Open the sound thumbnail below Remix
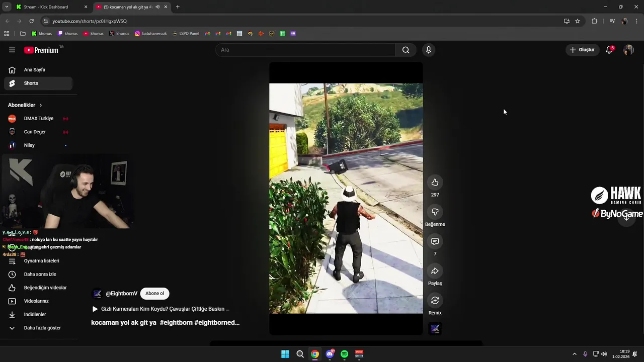This screenshot has width=644, height=362. pyautogui.click(x=435, y=329)
